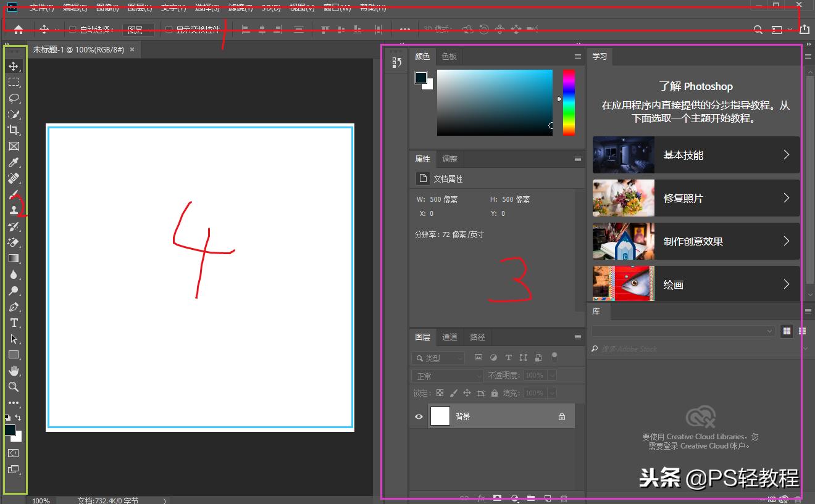Toggle Quick Mask mode
This screenshot has width=815, height=504.
(14, 453)
